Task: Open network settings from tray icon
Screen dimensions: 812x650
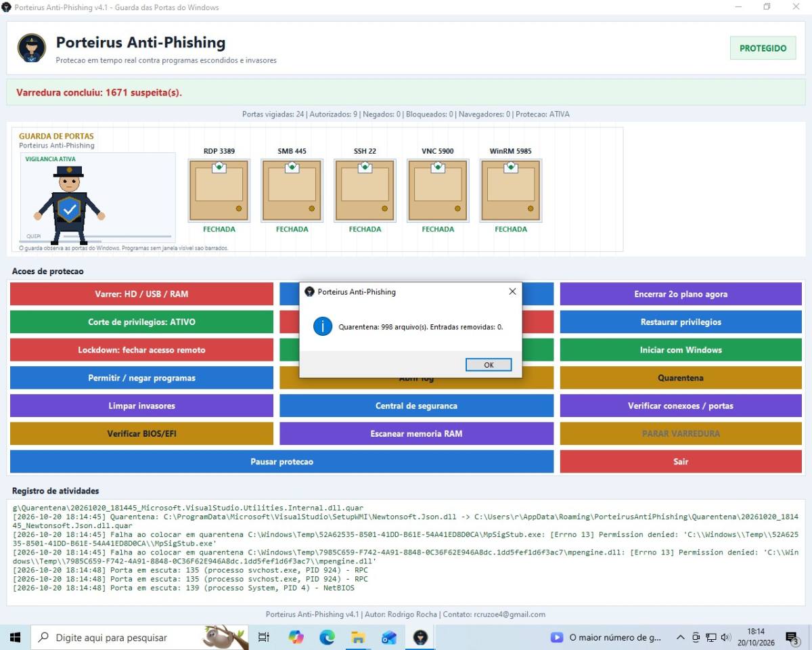Action: tap(711, 637)
